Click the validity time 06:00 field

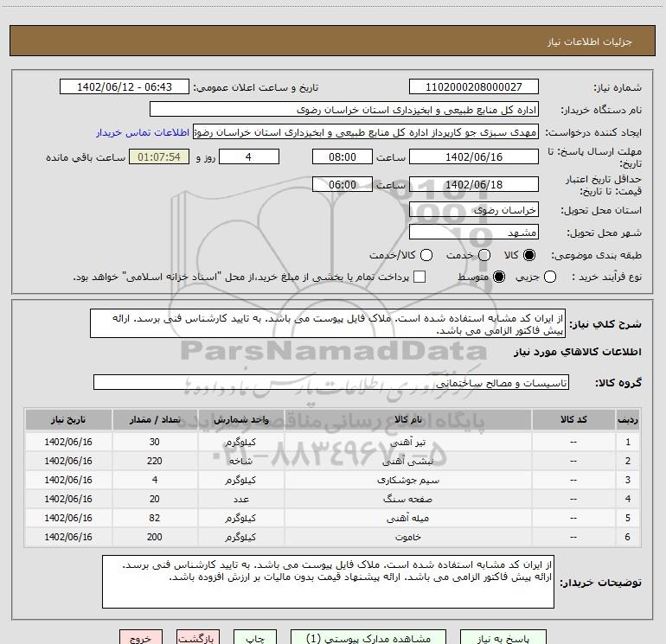pos(343,184)
